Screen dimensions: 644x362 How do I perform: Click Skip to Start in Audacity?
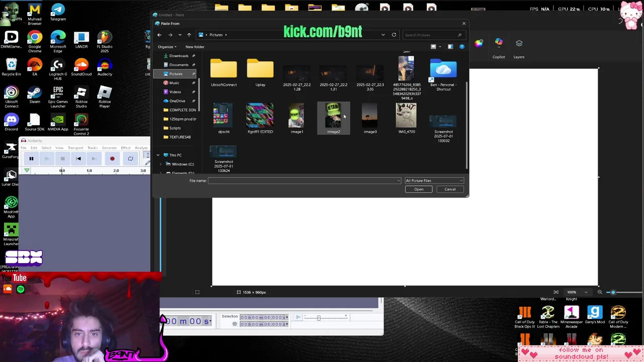click(x=78, y=159)
